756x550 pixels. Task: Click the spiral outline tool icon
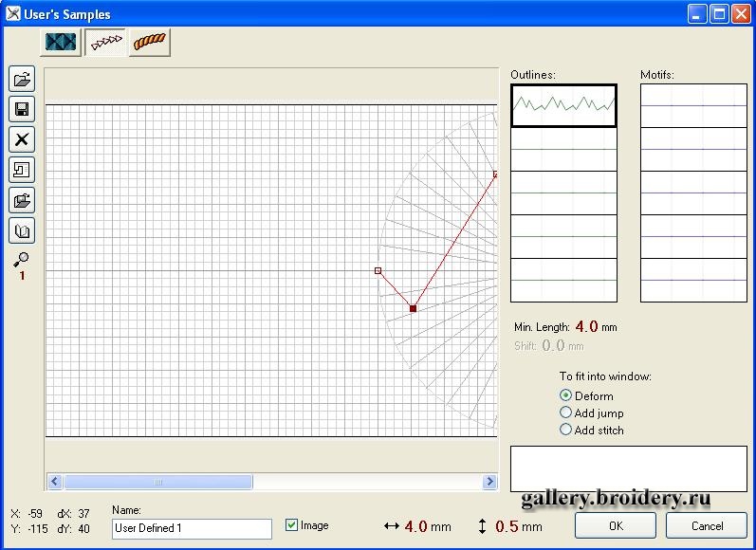coord(22,170)
